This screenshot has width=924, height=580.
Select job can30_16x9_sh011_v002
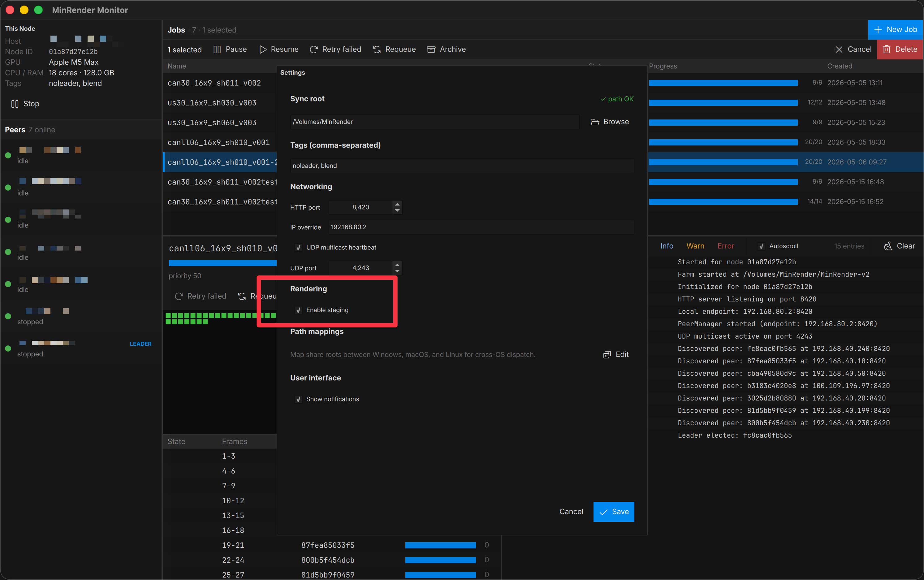coord(214,83)
